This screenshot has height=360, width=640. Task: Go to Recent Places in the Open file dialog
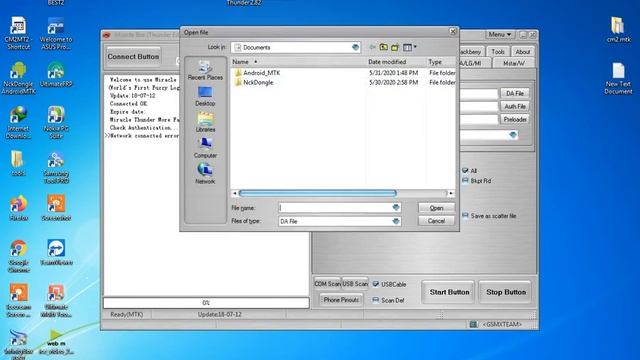[205, 70]
